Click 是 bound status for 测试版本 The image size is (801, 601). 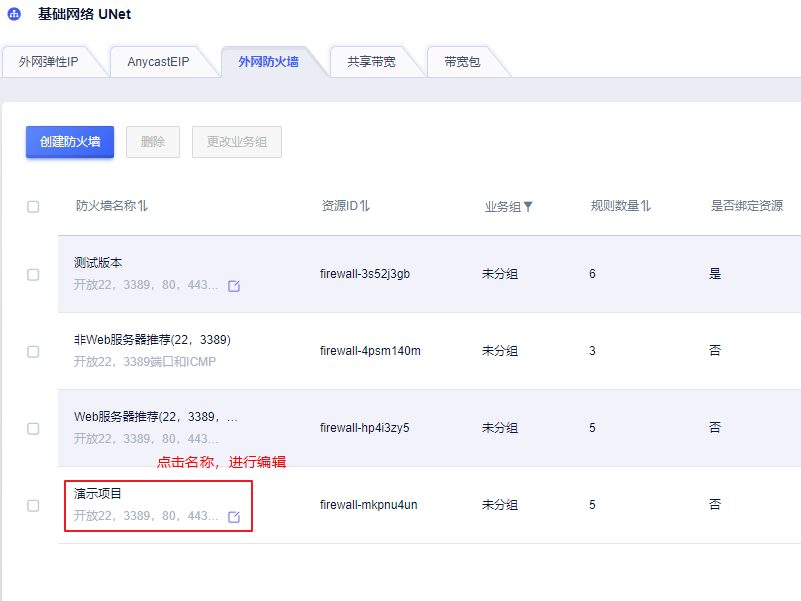[x=715, y=274]
